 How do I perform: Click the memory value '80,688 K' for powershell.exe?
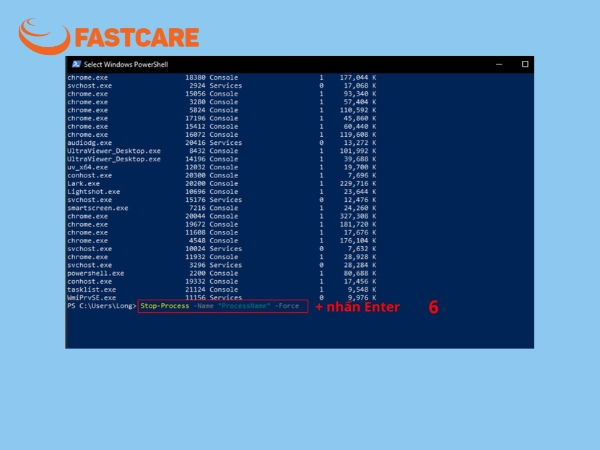(x=360, y=274)
